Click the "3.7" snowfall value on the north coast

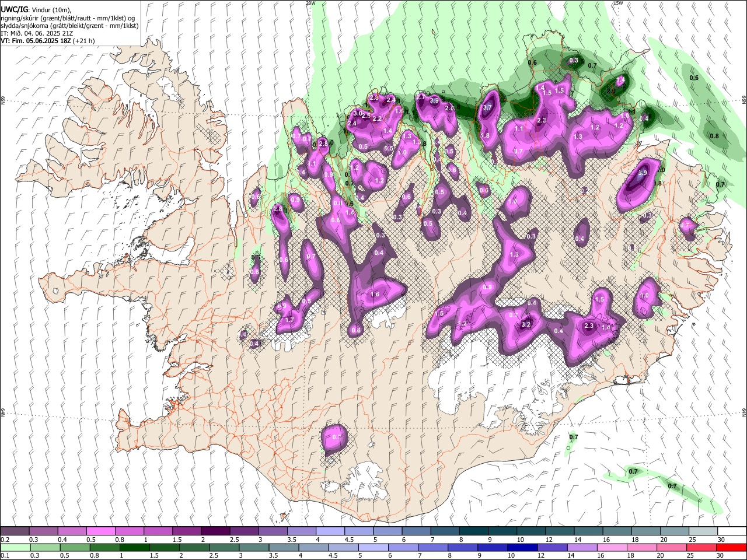click(488, 108)
